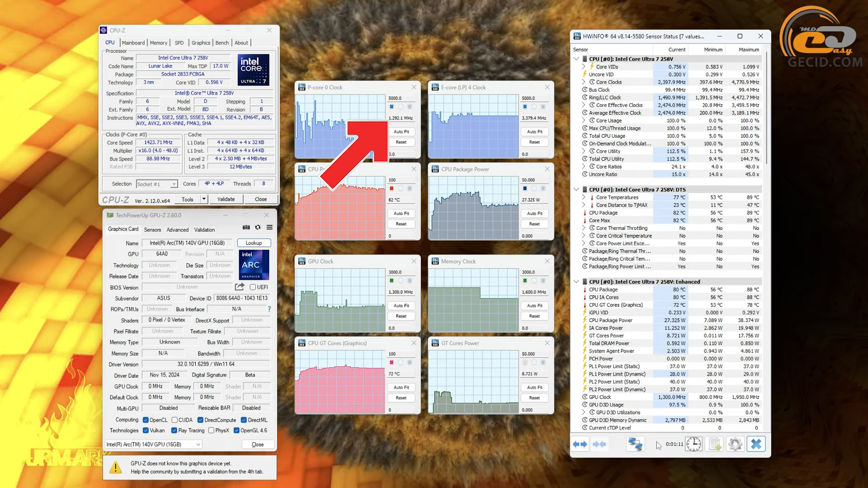Click the GT Cores Power graph window icon

point(435,343)
